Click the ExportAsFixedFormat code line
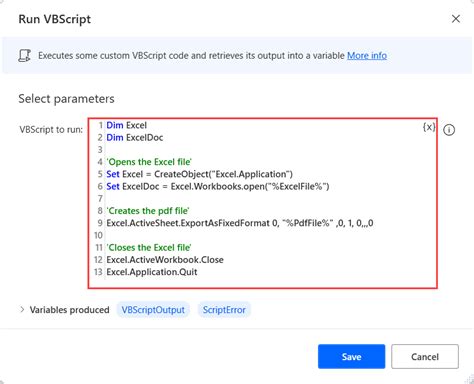The image size is (474, 384). click(240, 223)
